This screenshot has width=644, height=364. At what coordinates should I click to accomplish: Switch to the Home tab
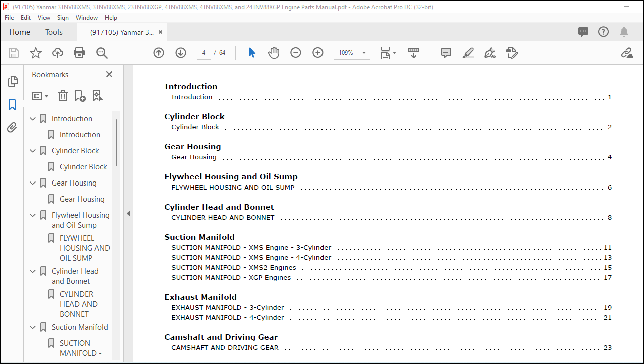pyautogui.click(x=20, y=32)
